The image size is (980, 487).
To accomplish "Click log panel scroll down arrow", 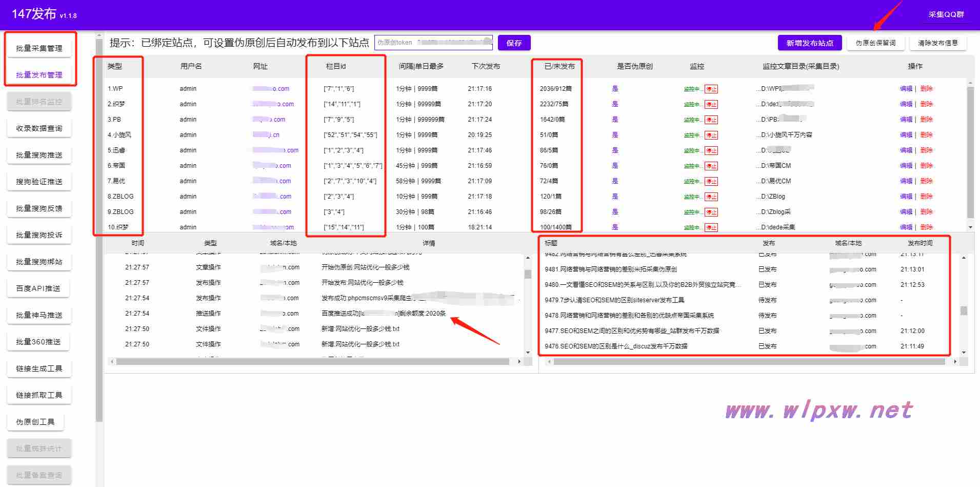I will click(x=528, y=353).
